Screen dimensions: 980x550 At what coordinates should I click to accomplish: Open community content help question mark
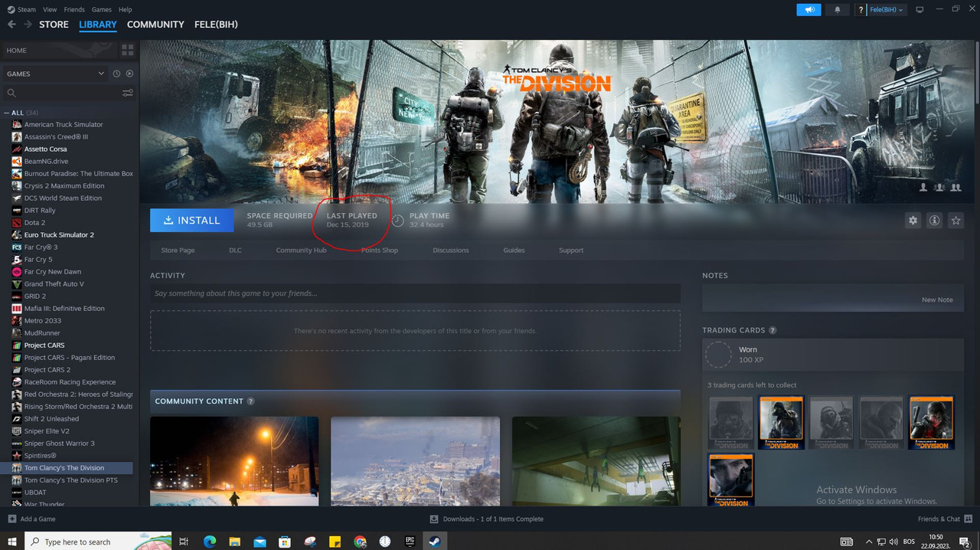251,401
